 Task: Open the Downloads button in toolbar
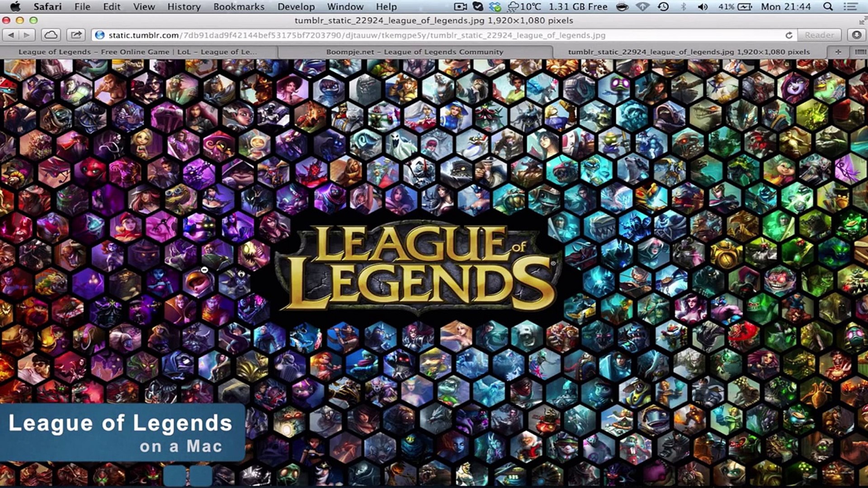pos(856,35)
